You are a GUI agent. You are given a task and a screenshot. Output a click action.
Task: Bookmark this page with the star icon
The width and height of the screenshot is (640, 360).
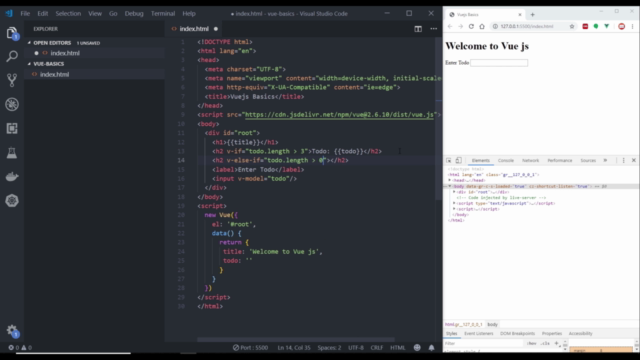click(572, 27)
